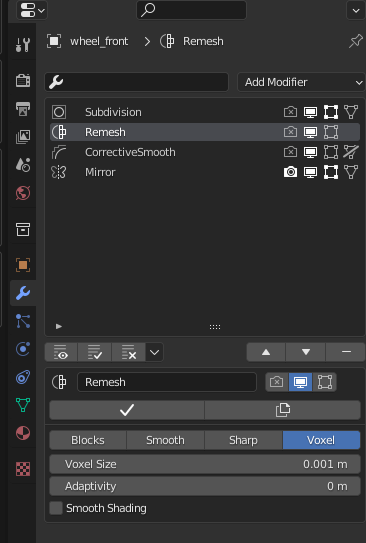366x543 pixels.
Task: Open the Add Modifier dropdown
Action: [301, 82]
